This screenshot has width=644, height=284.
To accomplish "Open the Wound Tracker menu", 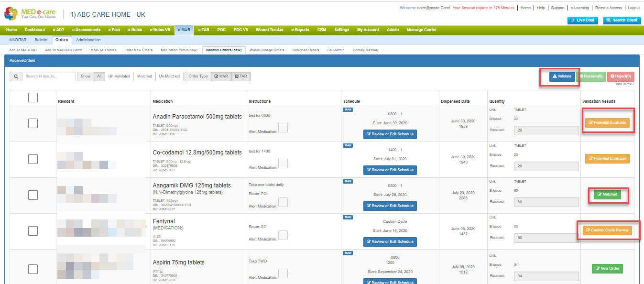I will pos(269,30).
